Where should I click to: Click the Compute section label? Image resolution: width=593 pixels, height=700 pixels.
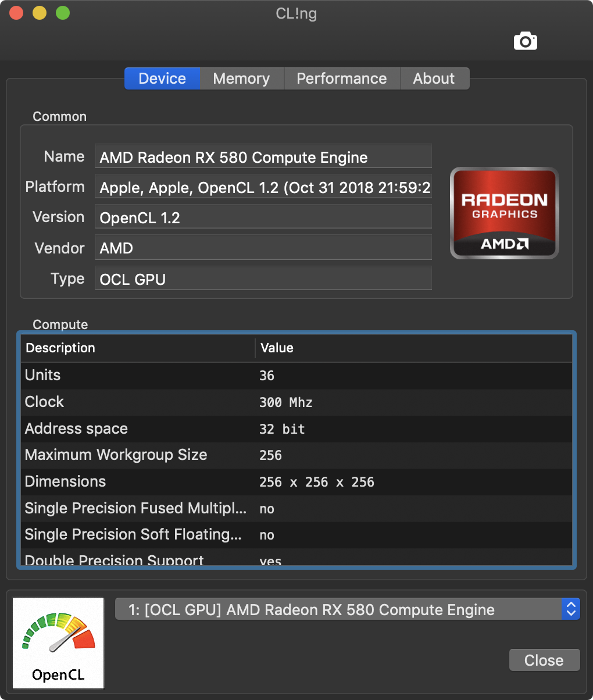[60, 324]
